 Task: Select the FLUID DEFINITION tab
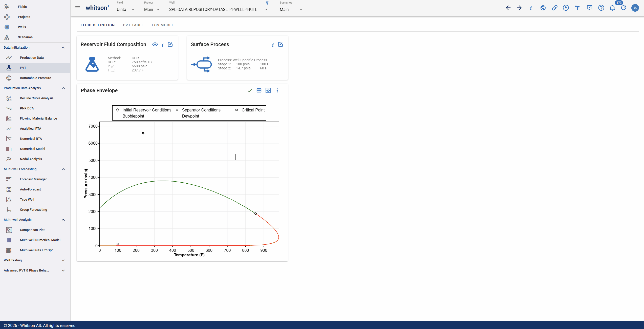click(x=98, y=25)
